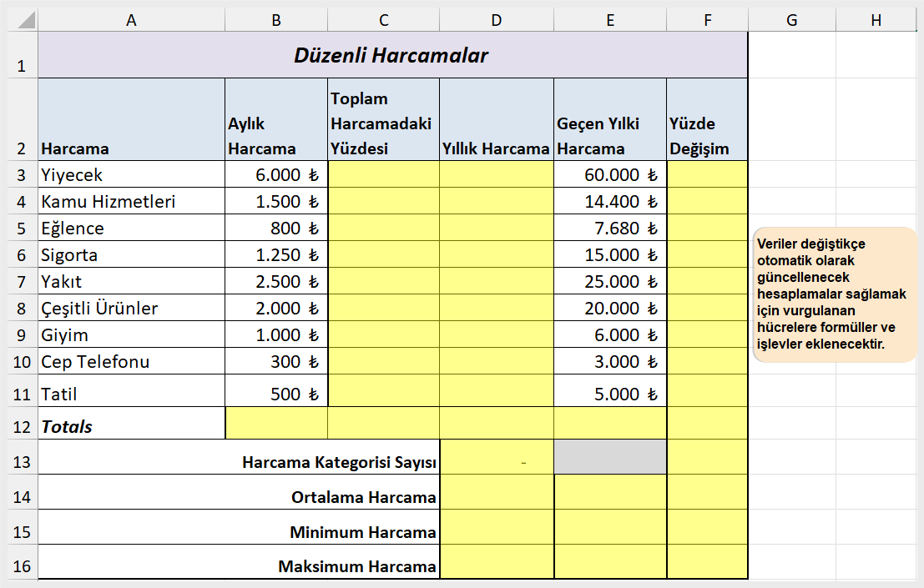Click the 'Harcama' header cell

click(x=131, y=119)
